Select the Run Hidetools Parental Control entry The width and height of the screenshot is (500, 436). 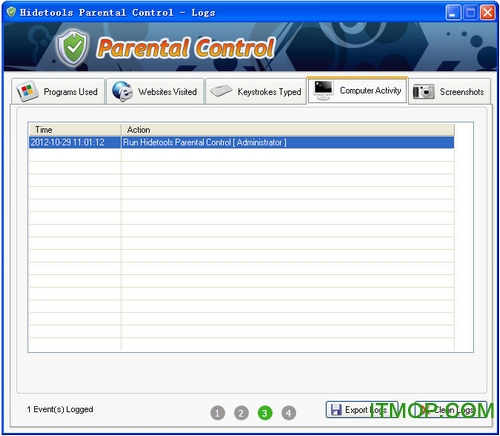[288, 143]
